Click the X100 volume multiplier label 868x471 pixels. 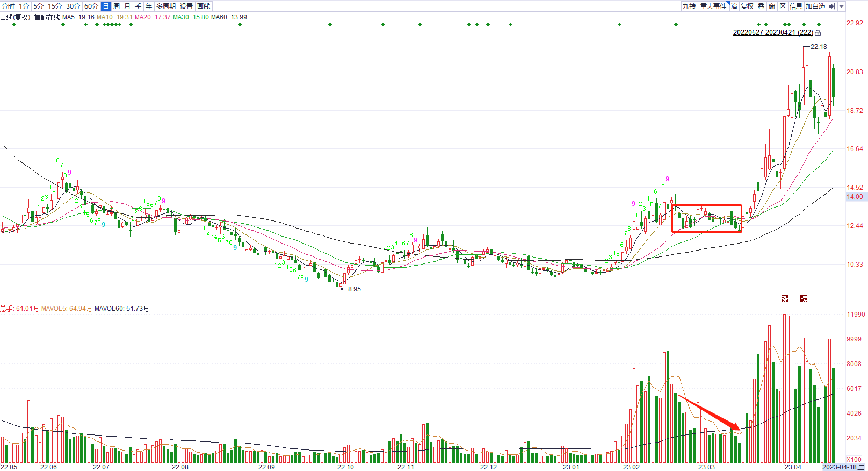coord(854,460)
